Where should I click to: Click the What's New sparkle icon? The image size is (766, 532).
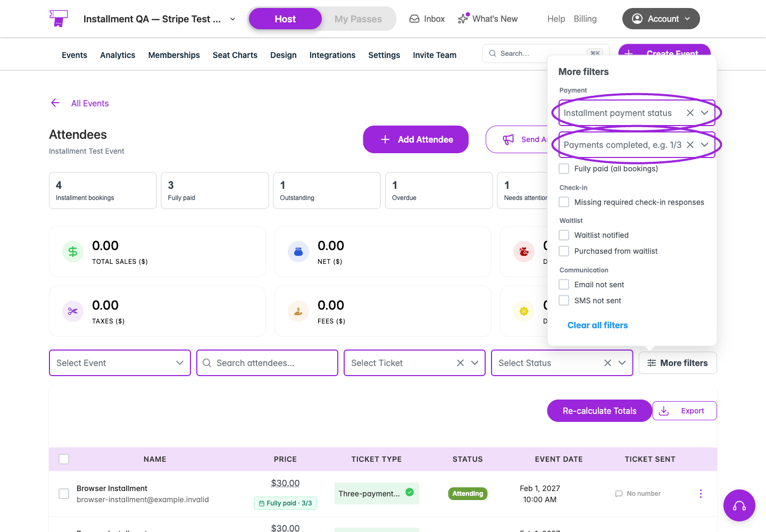(463, 19)
